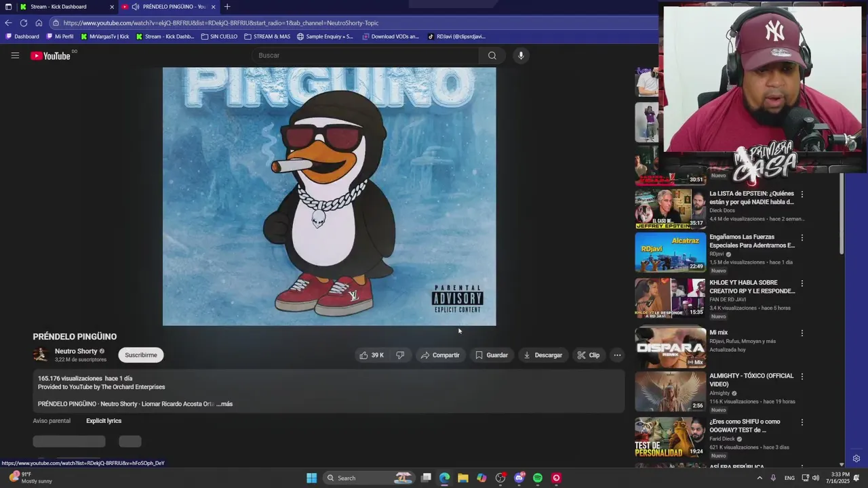This screenshot has height=488, width=868.
Task: Open Spotify on the taskbar
Action: click(x=538, y=478)
